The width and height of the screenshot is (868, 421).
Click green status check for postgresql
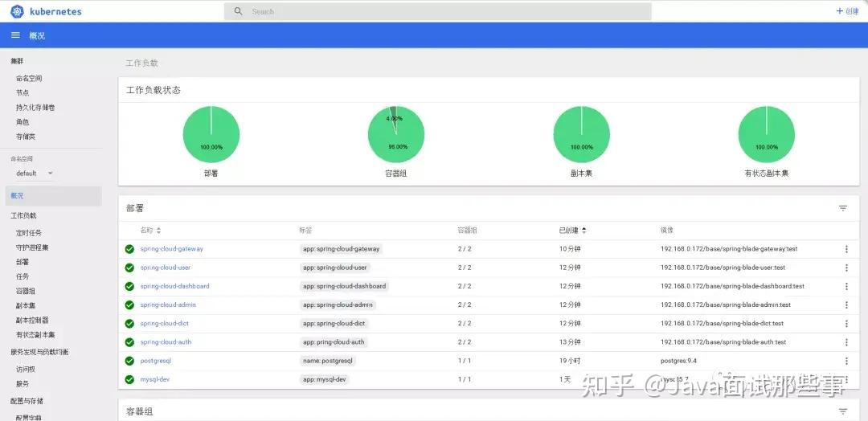click(129, 361)
